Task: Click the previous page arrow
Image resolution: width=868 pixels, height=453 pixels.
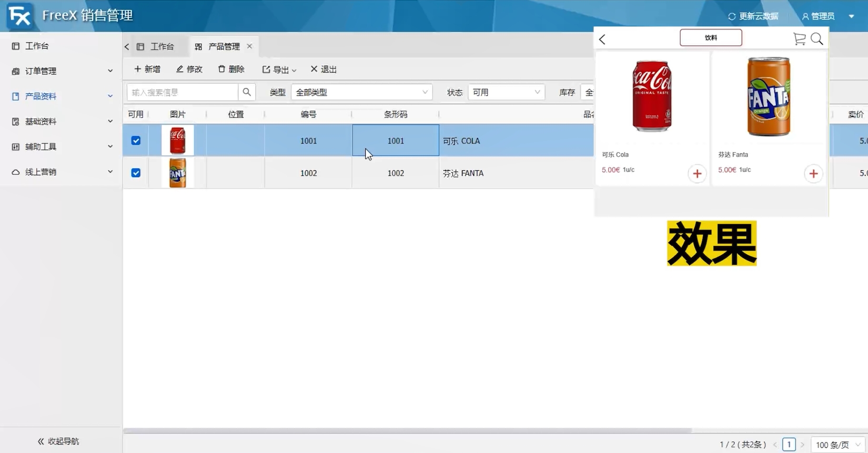Action: [x=775, y=445]
